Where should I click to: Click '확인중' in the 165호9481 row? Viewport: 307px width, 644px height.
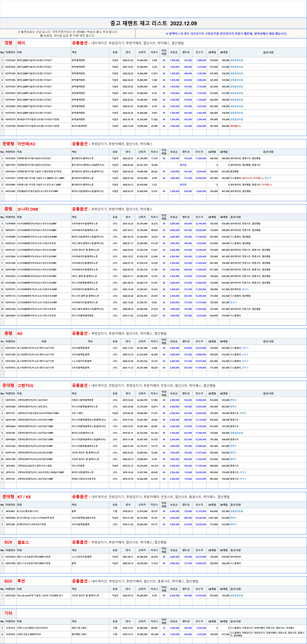pyautogui.click(x=183, y=185)
